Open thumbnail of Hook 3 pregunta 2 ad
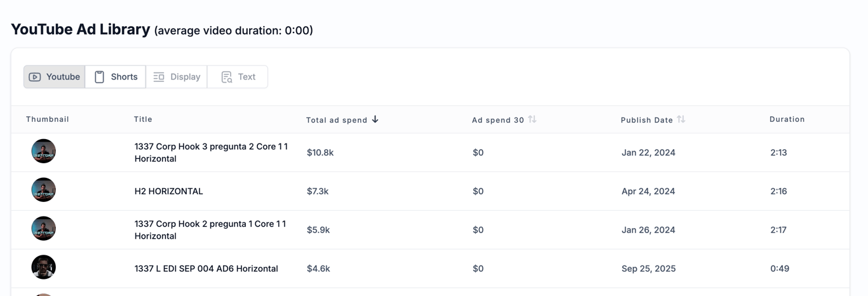 point(44,152)
